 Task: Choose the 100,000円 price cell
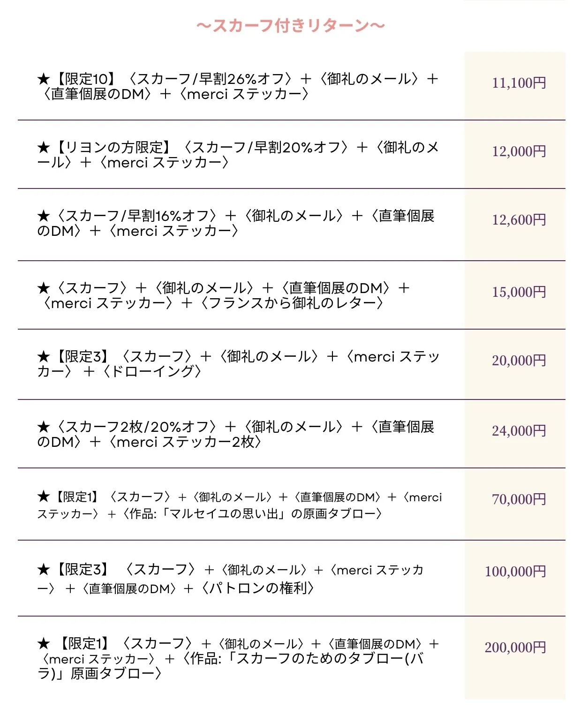pyautogui.click(x=515, y=572)
